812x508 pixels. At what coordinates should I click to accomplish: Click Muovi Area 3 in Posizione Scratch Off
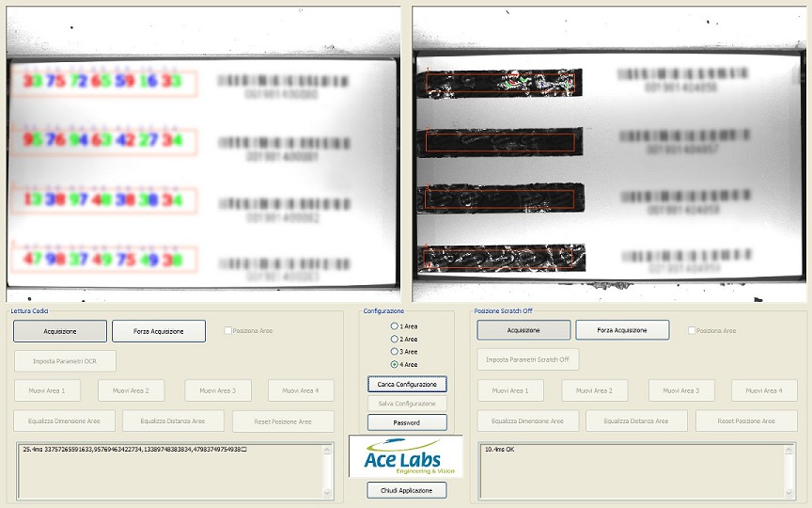pos(681,390)
